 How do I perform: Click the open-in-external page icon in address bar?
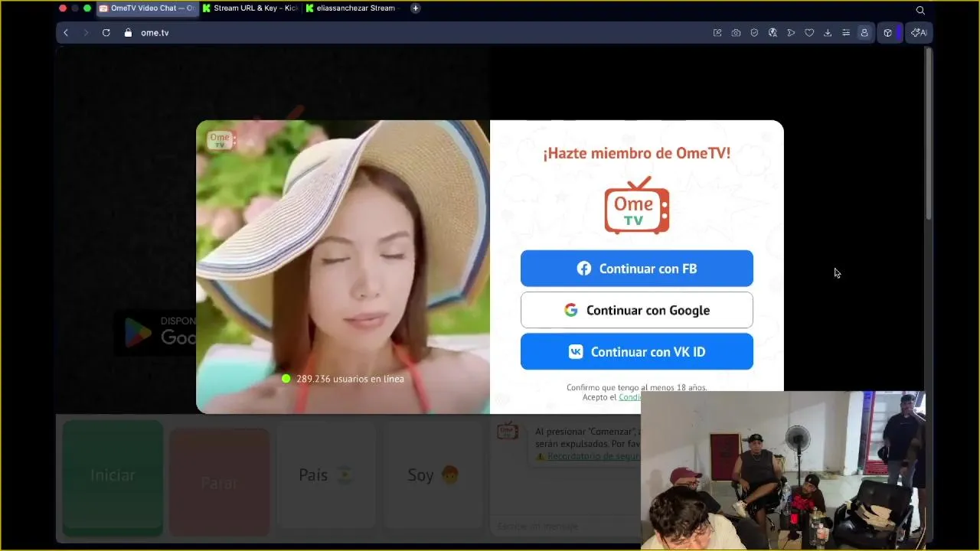[x=717, y=33]
